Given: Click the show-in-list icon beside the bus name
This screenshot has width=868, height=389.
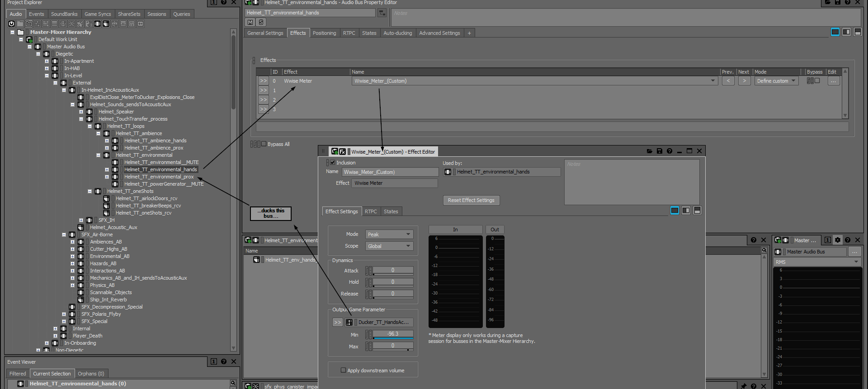Looking at the screenshot, I should tap(382, 13).
